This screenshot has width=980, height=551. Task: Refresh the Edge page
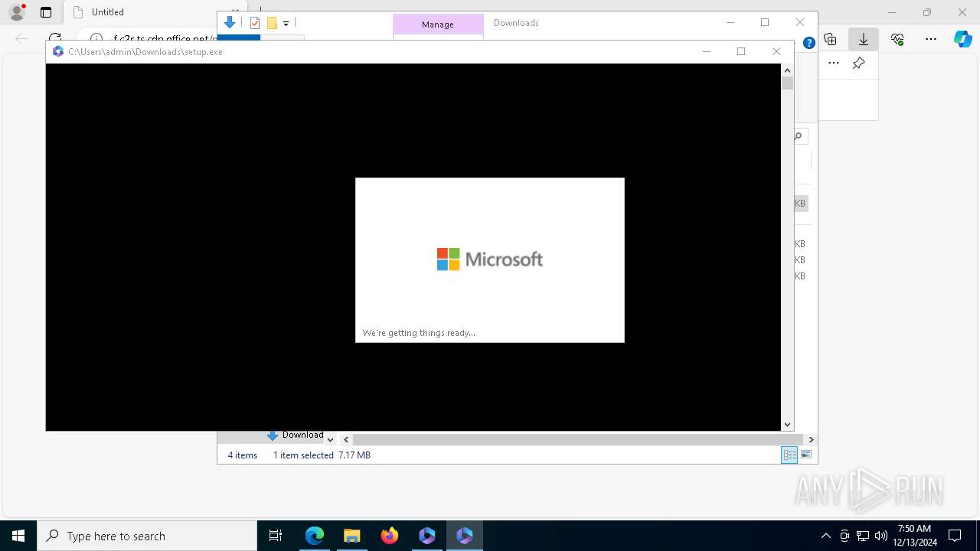(x=55, y=38)
